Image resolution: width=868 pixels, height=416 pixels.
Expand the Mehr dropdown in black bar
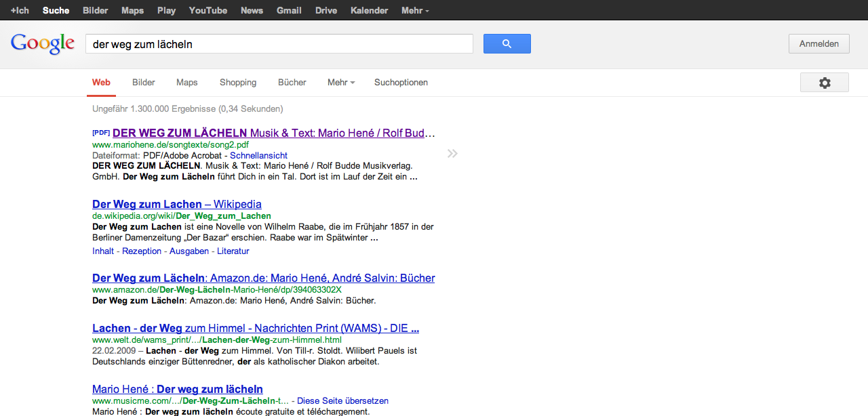click(415, 10)
